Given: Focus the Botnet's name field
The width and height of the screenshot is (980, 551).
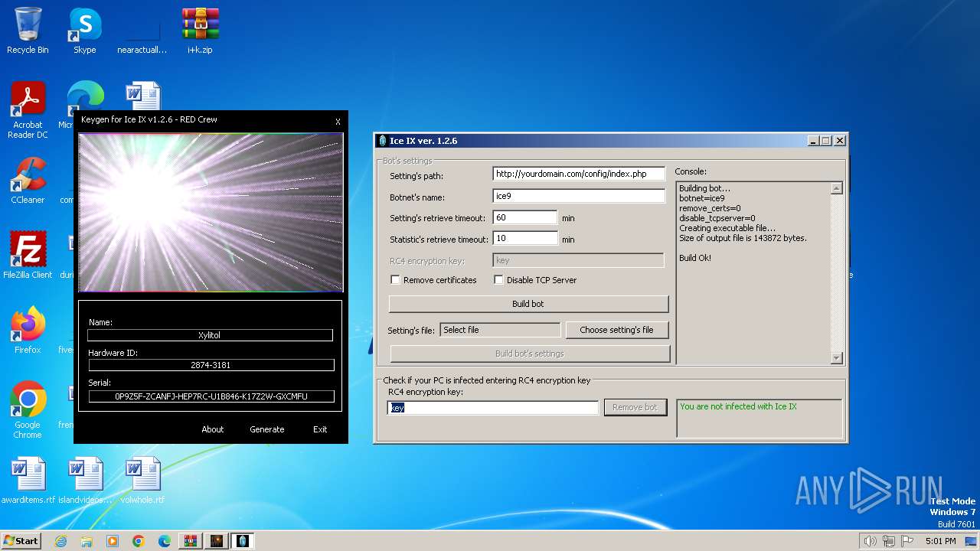Looking at the screenshot, I should [579, 196].
